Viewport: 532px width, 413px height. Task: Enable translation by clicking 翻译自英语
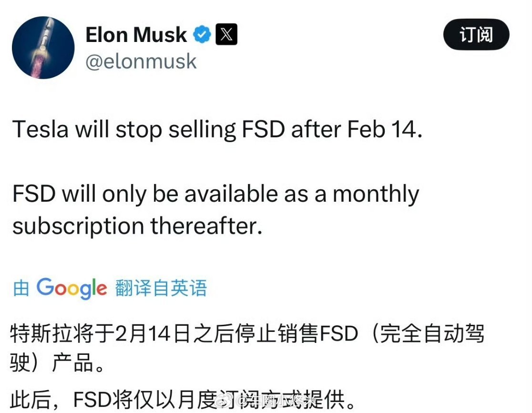click(161, 288)
